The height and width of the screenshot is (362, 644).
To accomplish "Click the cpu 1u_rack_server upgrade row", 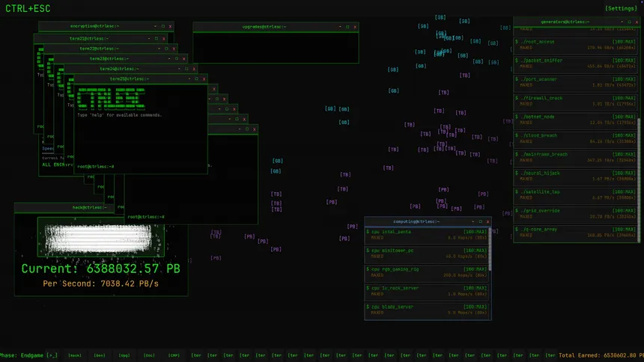I will (426, 291).
